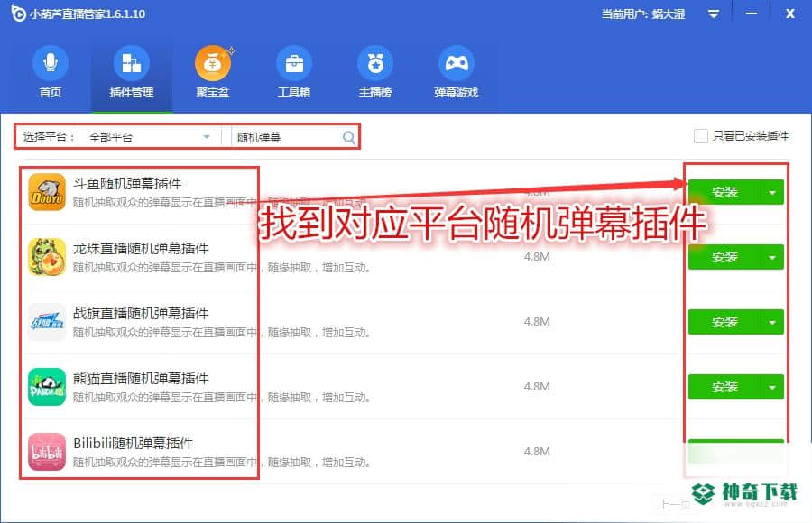The width and height of the screenshot is (812, 523).
Task: Switch to the 主播榜 tab label
Action: 375,93
